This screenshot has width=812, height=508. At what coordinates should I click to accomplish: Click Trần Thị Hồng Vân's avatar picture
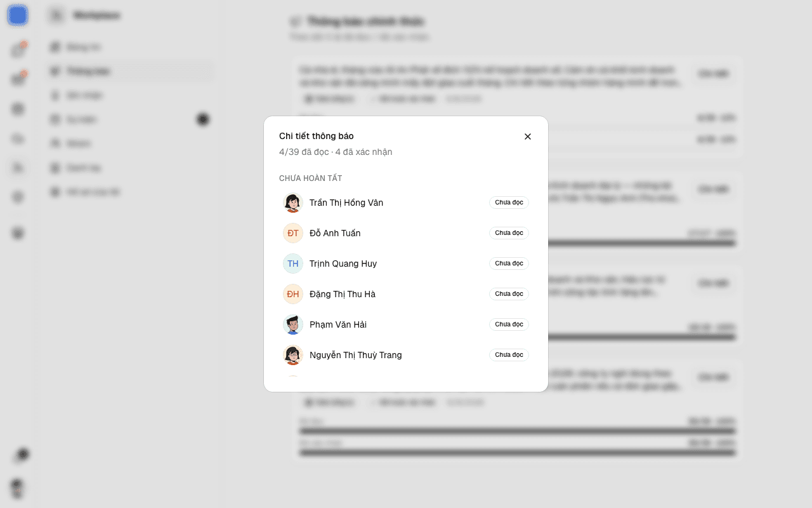pyautogui.click(x=293, y=203)
